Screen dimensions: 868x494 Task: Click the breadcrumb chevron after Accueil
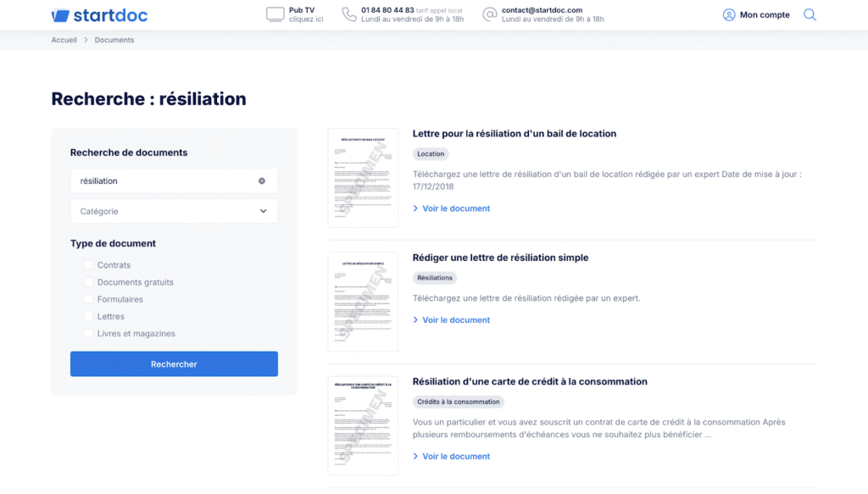pyautogui.click(x=86, y=40)
